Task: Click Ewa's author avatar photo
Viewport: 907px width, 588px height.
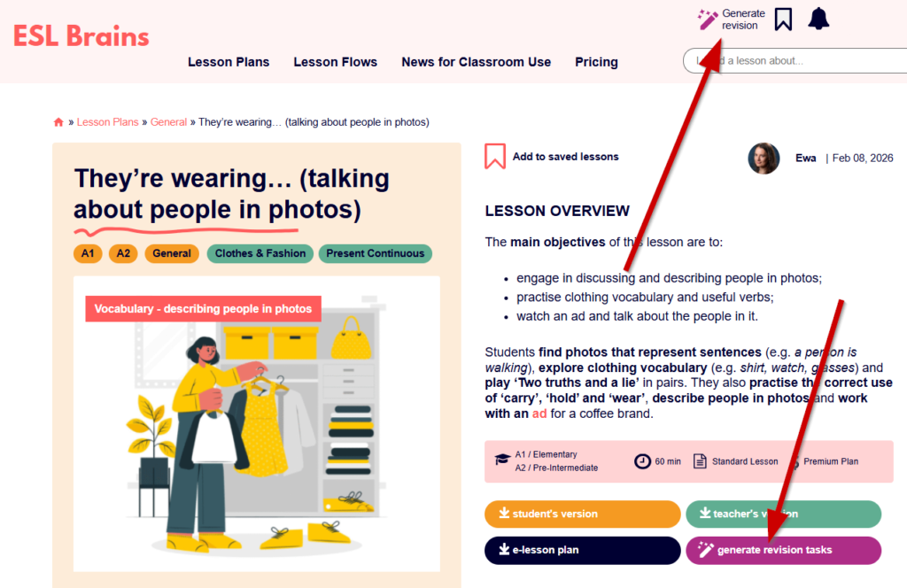Action: (x=764, y=158)
